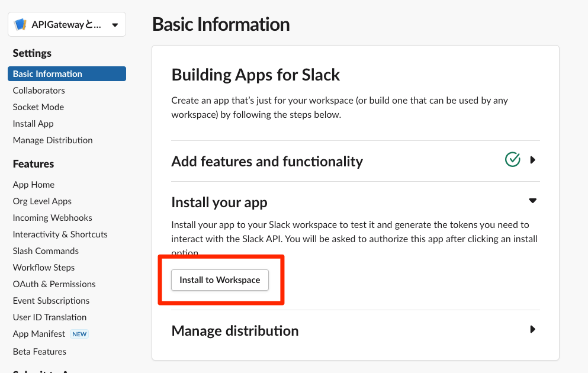Click the Install to Workspace button
This screenshot has width=588, height=373.
(220, 280)
